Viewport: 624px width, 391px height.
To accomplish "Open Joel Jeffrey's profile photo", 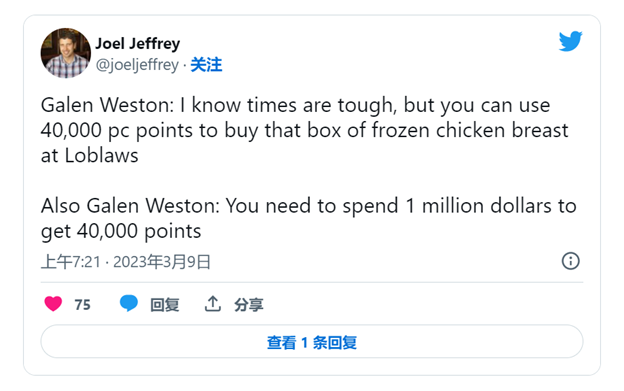I will tap(66, 53).
